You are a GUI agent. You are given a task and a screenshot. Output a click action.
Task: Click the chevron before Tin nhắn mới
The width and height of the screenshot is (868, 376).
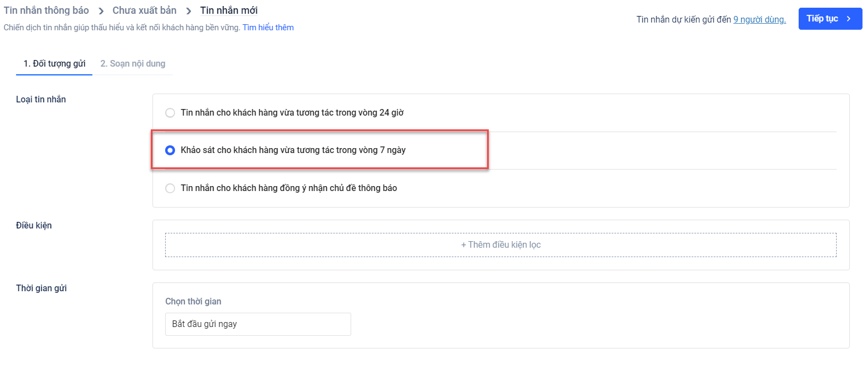(188, 11)
